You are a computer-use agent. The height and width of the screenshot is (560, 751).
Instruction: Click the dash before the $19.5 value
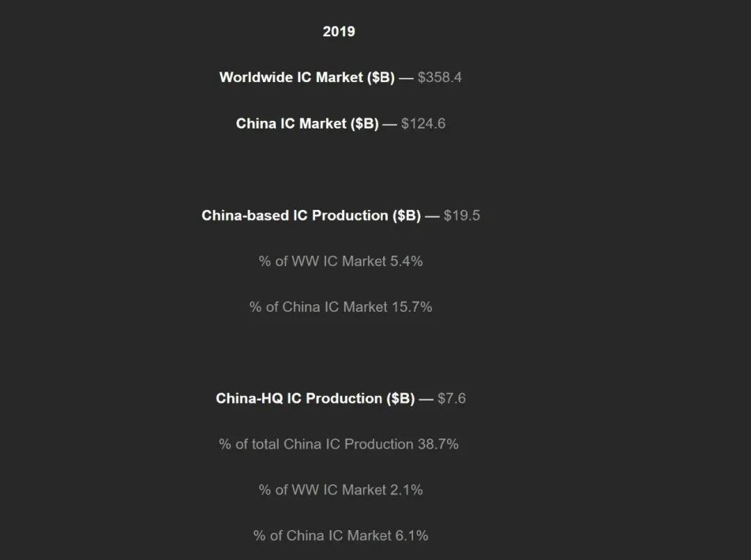coord(432,216)
